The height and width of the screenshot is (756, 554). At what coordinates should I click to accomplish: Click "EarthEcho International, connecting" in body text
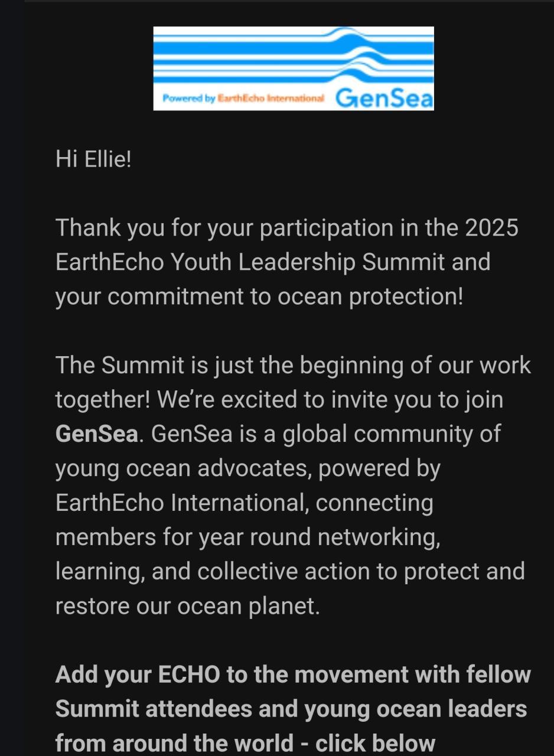click(244, 503)
